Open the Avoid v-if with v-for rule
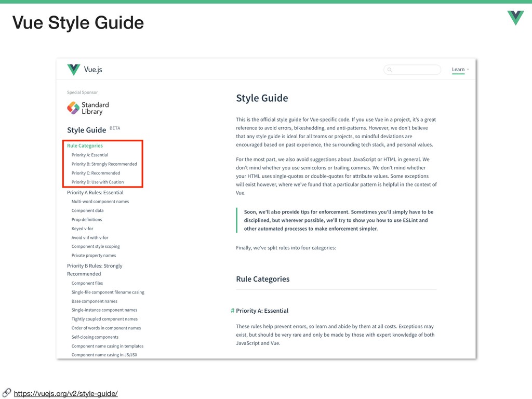The image size is (532, 399). pyautogui.click(x=90, y=238)
